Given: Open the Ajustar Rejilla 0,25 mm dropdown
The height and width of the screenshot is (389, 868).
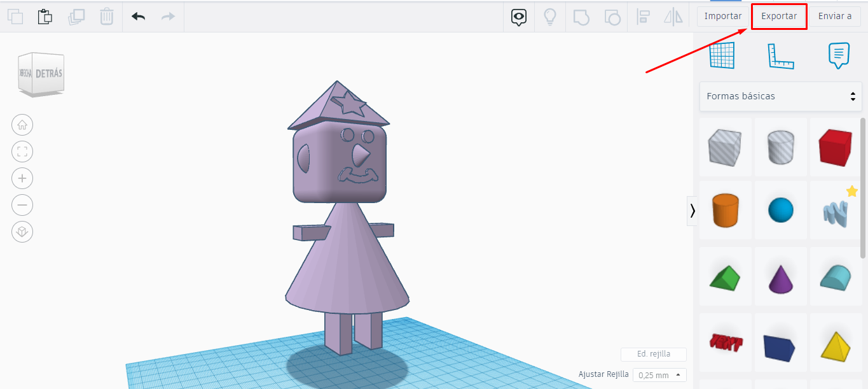Looking at the screenshot, I should pyautogui.click(x=659, y=375).
